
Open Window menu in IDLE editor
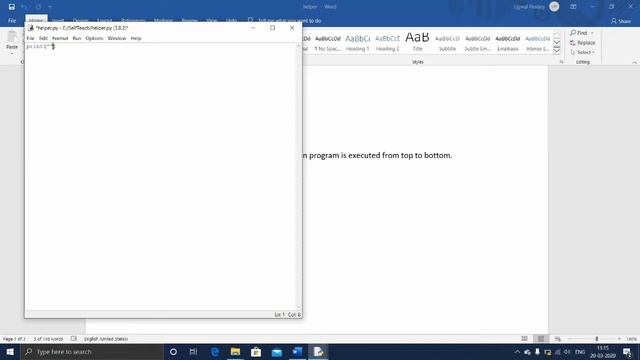(117, 38)
